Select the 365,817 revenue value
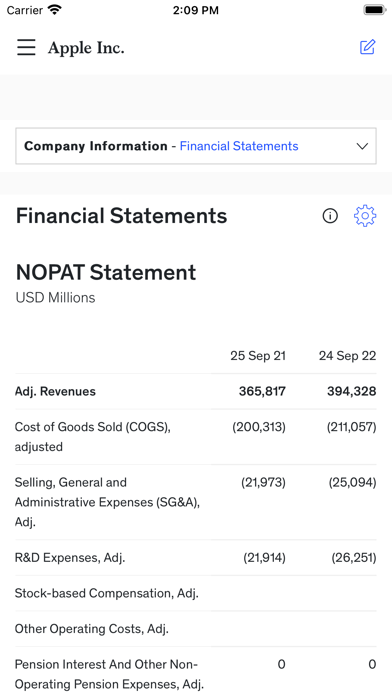The height and width of the screenshot is (696, 392). coord(262,392)
